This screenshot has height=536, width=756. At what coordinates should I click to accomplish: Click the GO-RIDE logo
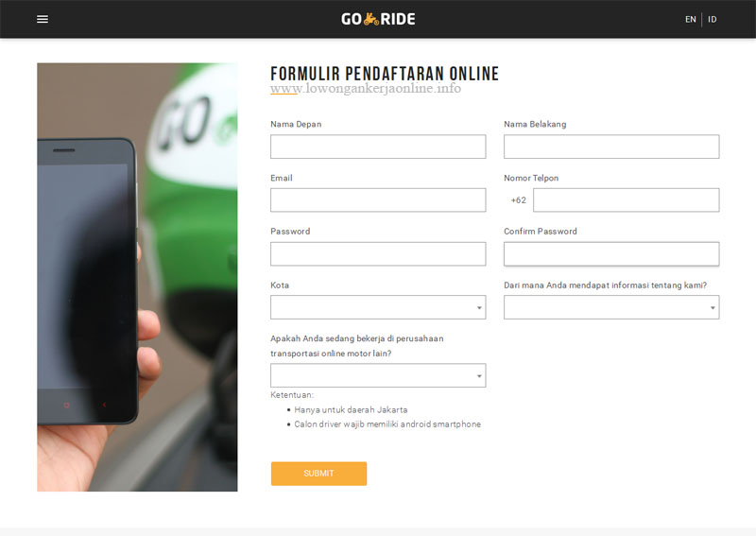click(378, 19)
